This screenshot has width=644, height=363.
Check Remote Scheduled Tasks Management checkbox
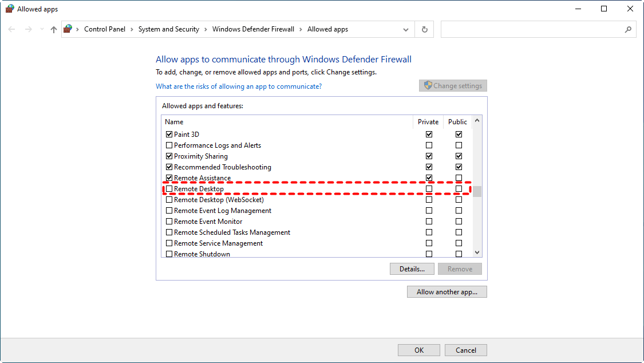coord(169,232)
